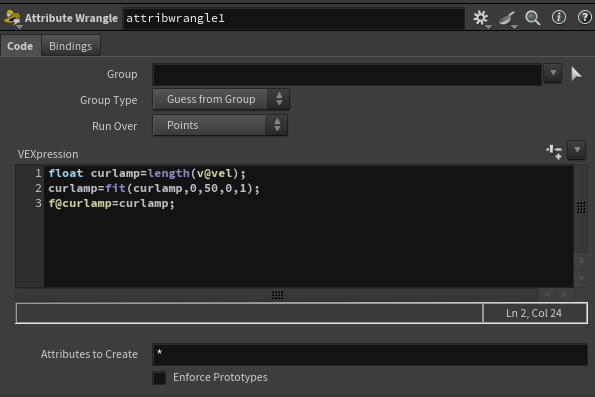
Task: Open the VEXpression presets dropdown
Action: click(577, 150)
